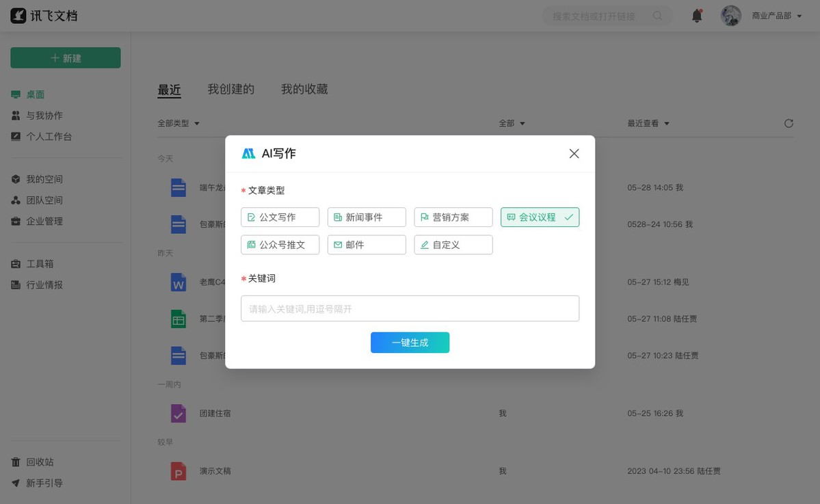Open the 最近查看 sort dropdown

pyautogui.click(x=648, y=124)
